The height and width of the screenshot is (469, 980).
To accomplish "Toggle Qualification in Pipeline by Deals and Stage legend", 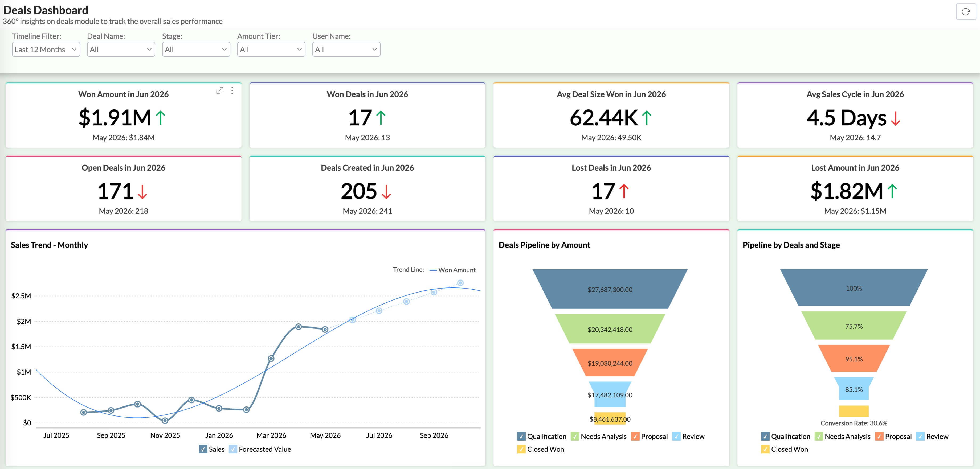I will click(x=765, y=436).
